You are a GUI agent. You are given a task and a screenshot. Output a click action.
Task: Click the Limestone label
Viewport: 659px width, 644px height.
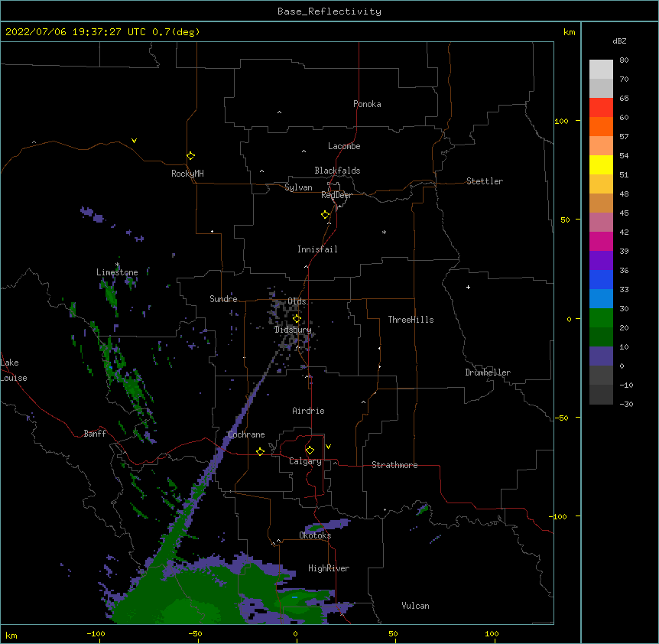coord(117,272)
